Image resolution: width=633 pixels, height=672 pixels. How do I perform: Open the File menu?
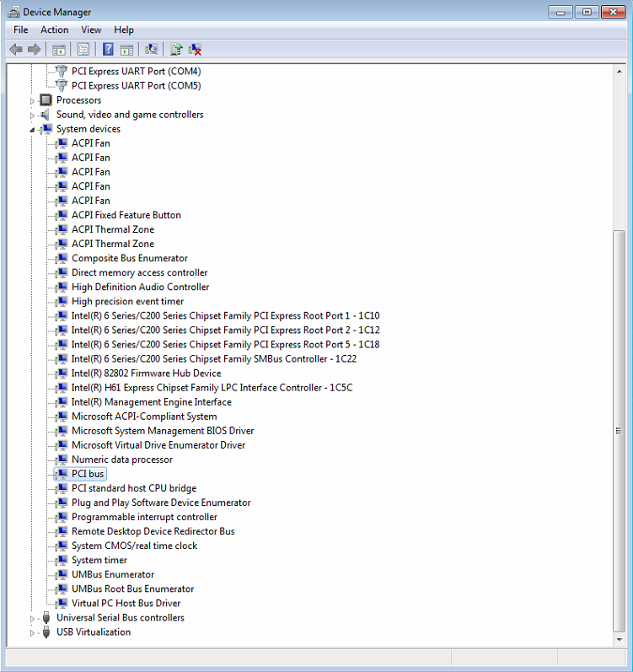coord(20,30)
